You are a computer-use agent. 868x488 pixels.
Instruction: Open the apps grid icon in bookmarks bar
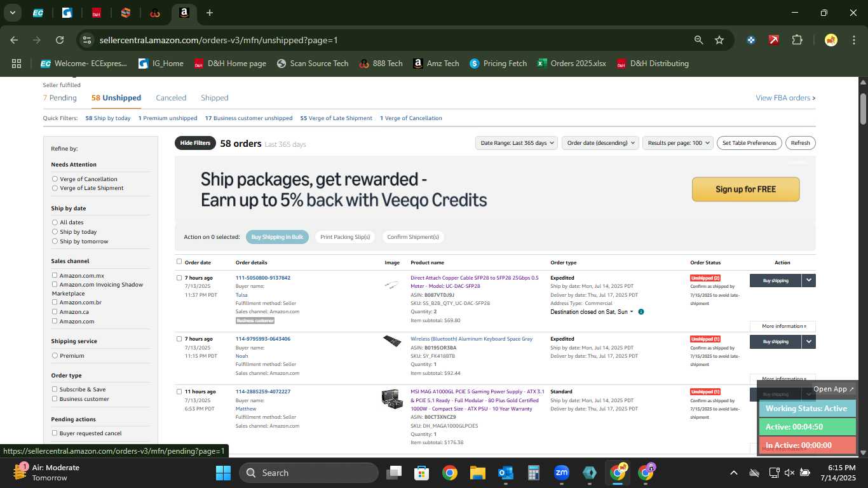pos(17,64)
